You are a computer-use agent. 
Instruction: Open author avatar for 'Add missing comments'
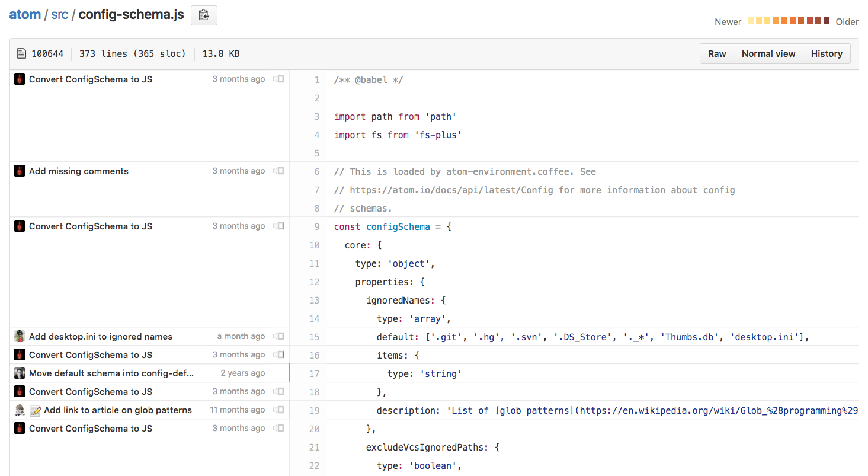coord(20,171)
